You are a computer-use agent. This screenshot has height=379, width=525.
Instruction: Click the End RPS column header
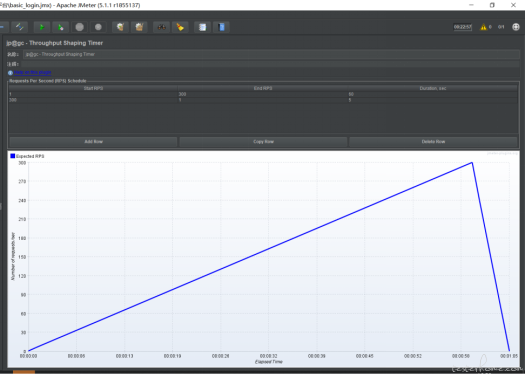coord(263,88)
